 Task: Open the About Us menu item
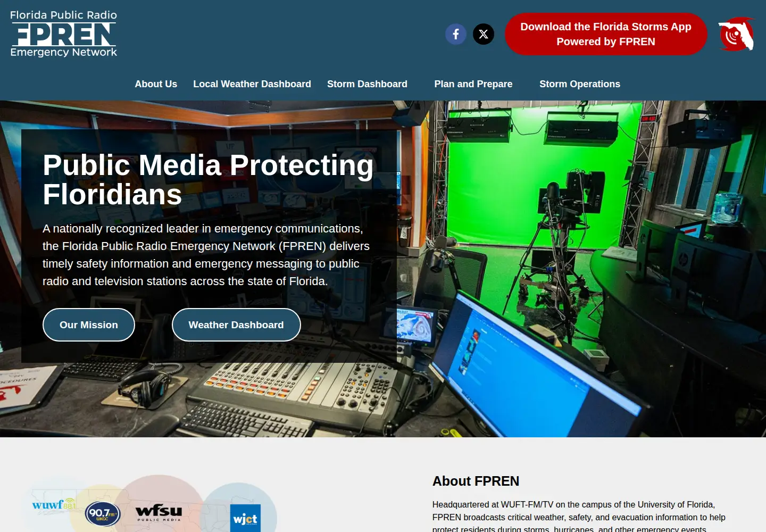coord(156,84)
